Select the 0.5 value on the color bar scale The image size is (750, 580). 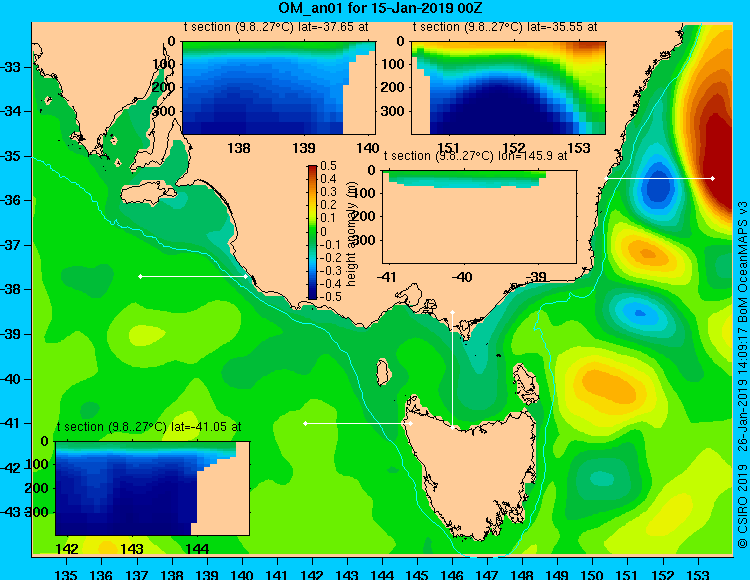(x=328, y=166)
